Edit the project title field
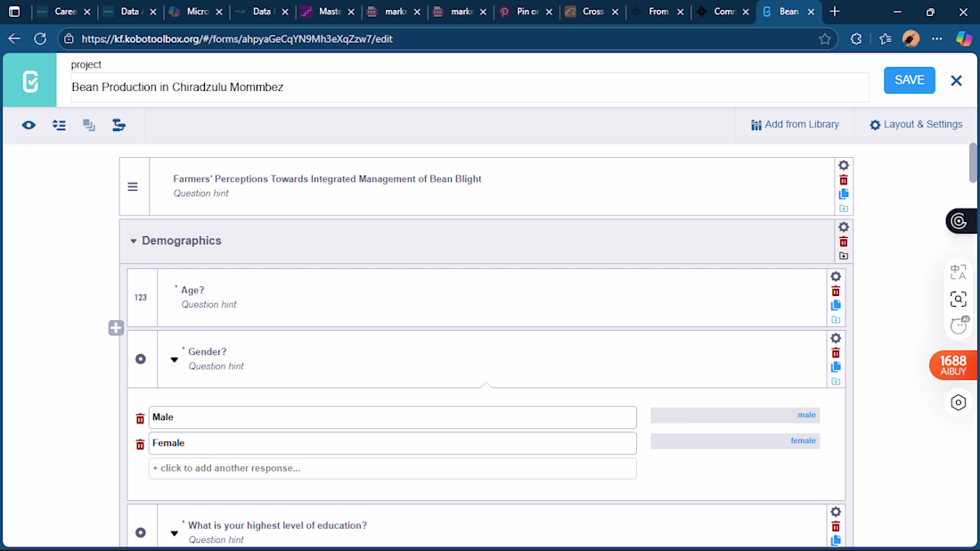This screenshot has height=551, width=980. pos(470,87)
